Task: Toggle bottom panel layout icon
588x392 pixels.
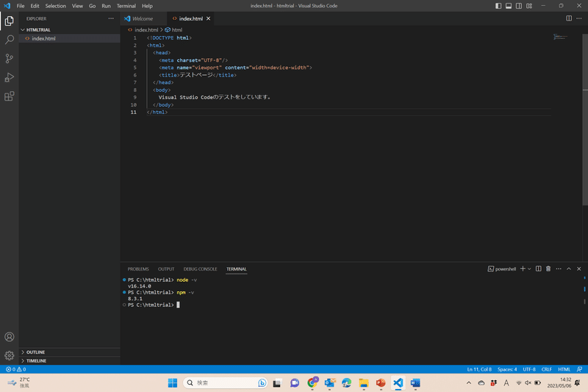Action: [509, 6]
